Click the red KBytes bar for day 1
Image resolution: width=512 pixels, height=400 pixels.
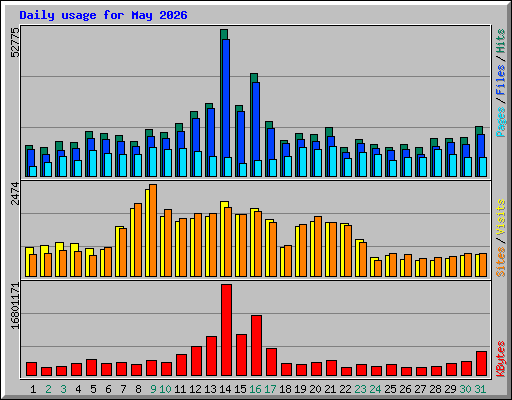31,369
